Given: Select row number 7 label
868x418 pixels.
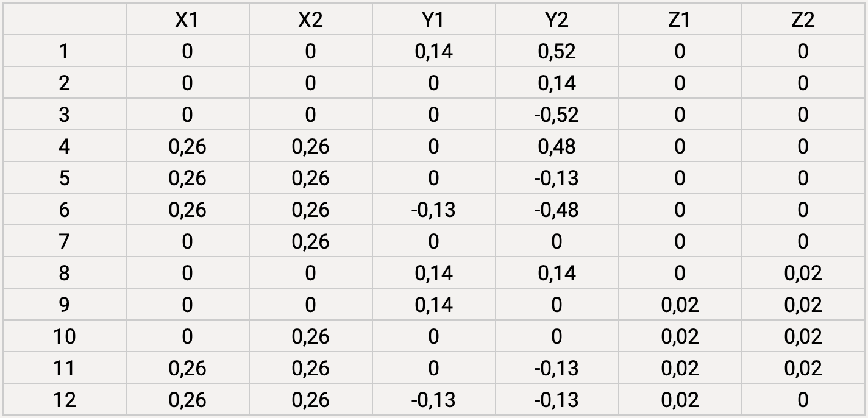Looking at the screenshot, I should pos(64,242).
